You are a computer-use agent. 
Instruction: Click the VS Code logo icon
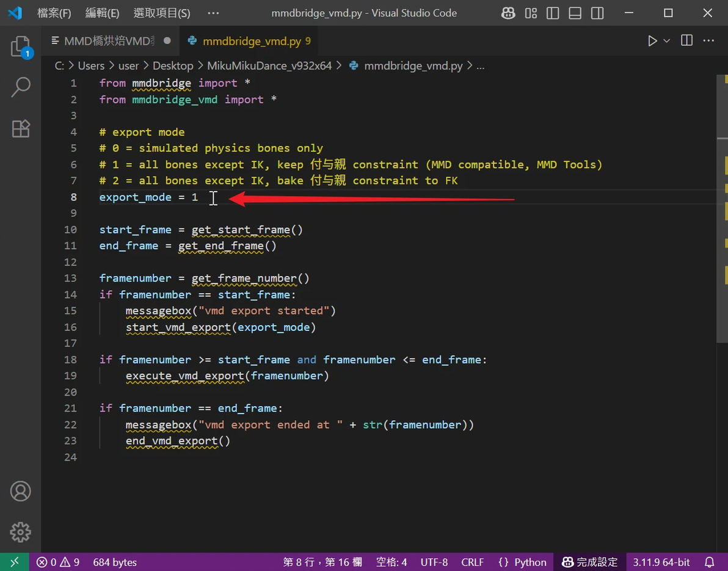[15, 13]
